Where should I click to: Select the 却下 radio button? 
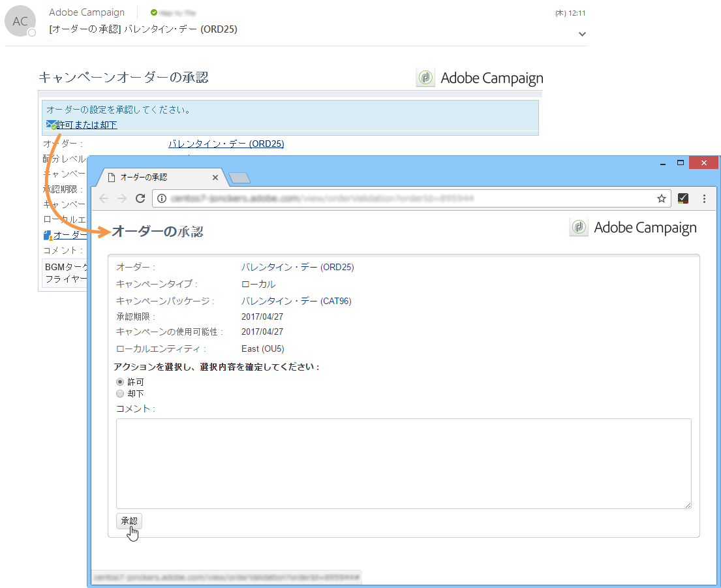120,394
